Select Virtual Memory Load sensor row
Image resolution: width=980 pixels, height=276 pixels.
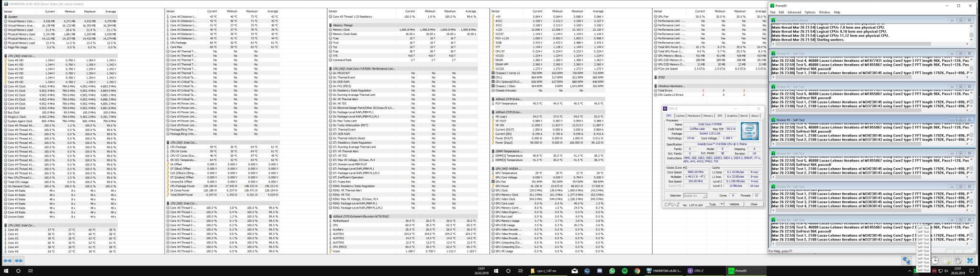pyautogui.click(x=61, y=30)
